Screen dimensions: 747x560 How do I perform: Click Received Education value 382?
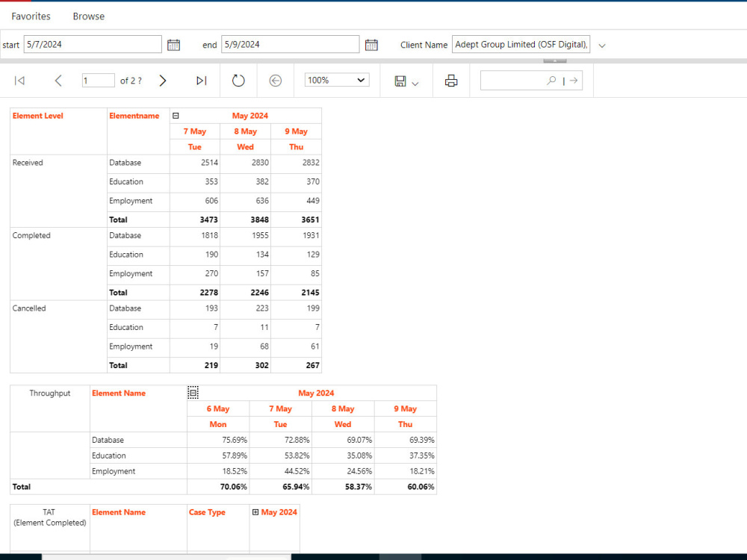(262, 181)
